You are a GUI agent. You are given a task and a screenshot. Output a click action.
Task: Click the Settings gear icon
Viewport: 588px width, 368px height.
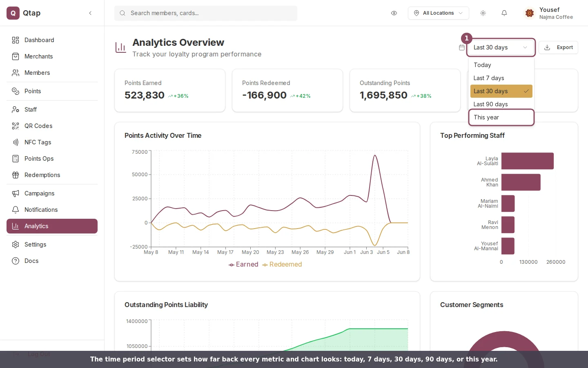(16, 245)
